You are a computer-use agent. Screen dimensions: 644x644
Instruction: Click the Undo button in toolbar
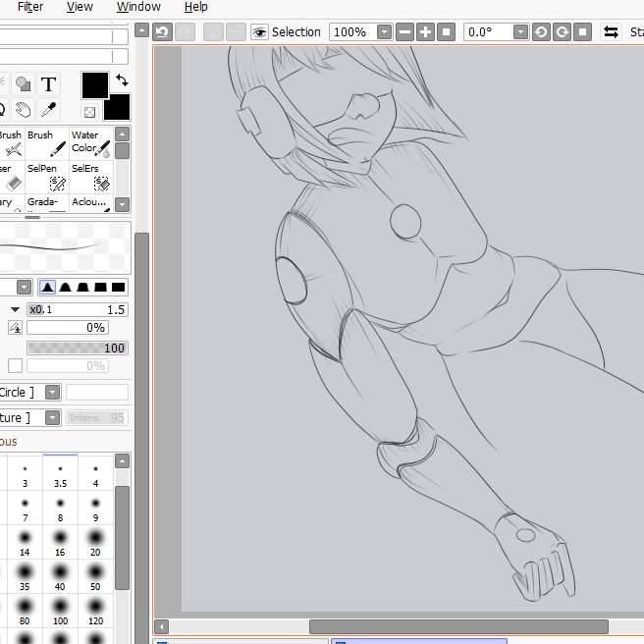[162, 32]
